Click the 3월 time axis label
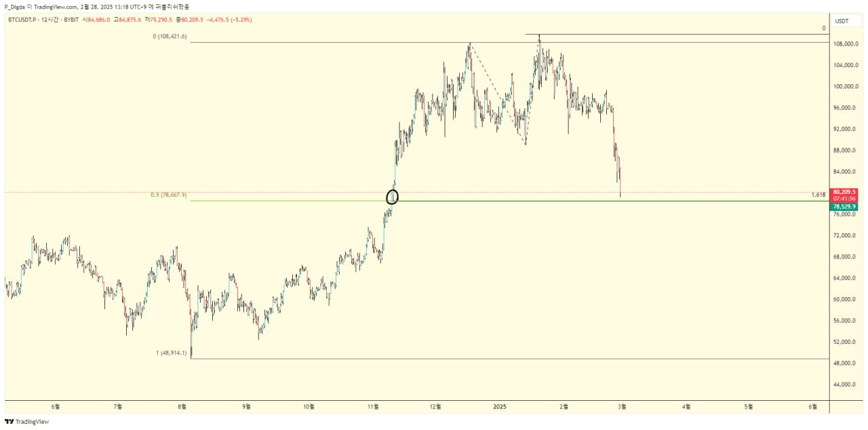Image resolution: width=868 pixels, height=430 pixels. pyautogui.click(x=623, y=407)
